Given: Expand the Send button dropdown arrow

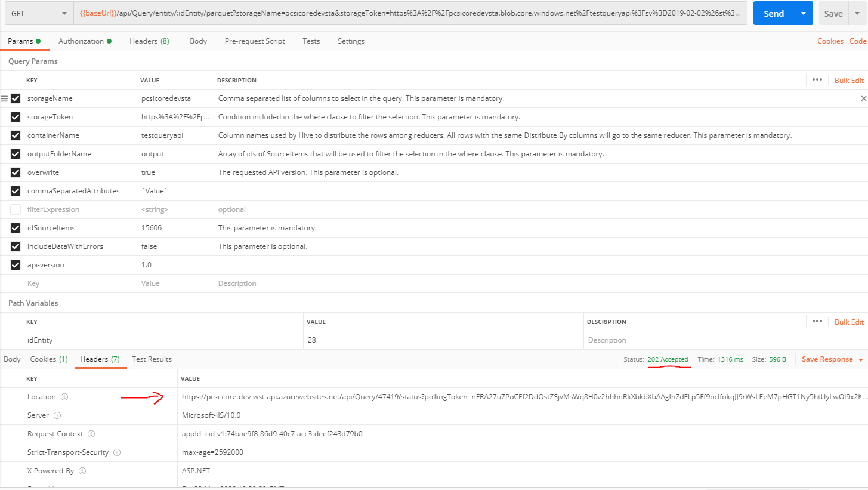Looking at the screenshot, I should pyautogui.click(x=804, y=14).
